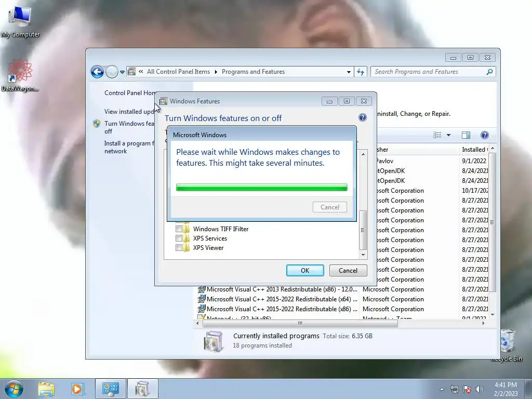
Task: Show hidden system tray icons
Action: (x=442, y=389)
